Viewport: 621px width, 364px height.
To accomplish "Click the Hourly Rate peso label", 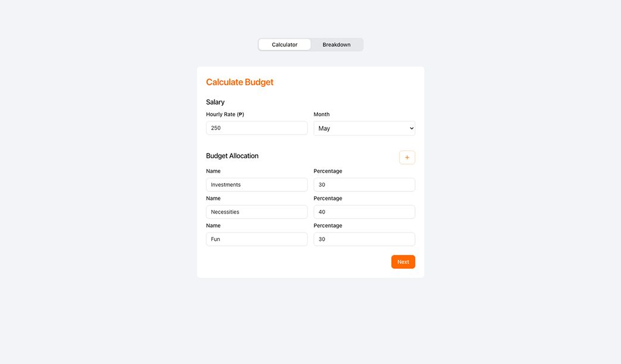I will pyautogui.click(x=225, y=114).
